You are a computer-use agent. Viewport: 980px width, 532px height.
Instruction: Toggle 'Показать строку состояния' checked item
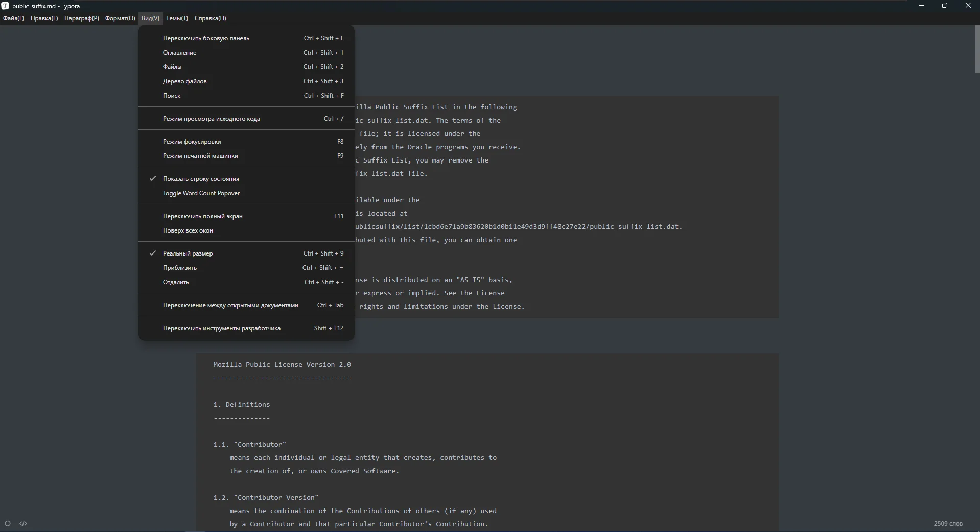click(x=201, y=179)
